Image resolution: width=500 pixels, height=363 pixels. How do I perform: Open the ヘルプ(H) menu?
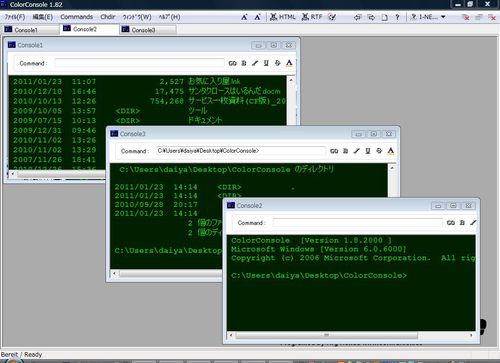(169, 17)
